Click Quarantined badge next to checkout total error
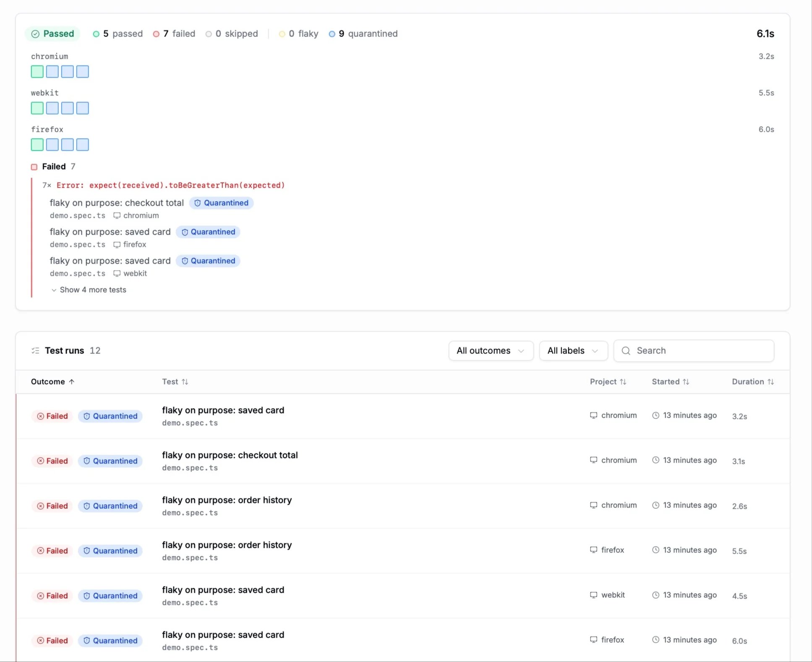Screen dimensions: 812x662 coord(221,203)
